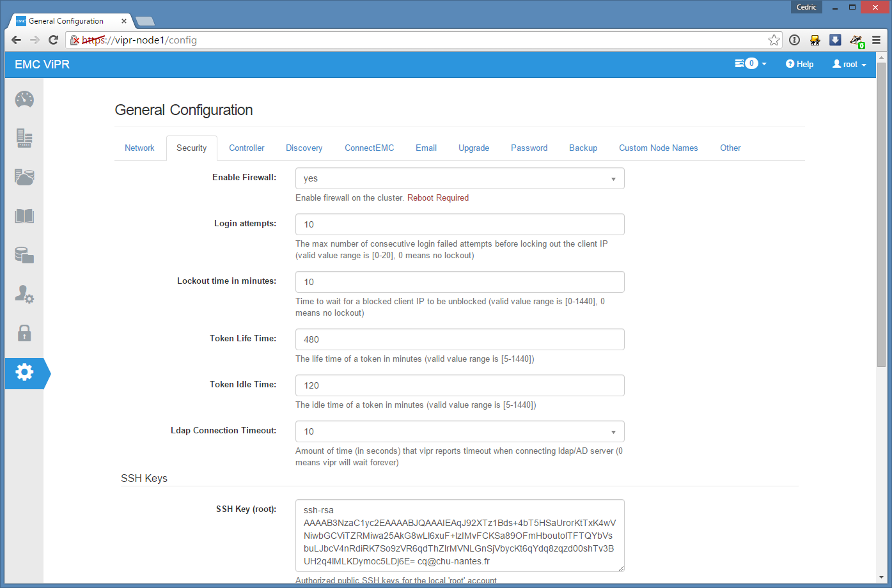The width and height of the screenshot is (892, 588).
Task: Select the Security tab
Action: click(192, 148)
